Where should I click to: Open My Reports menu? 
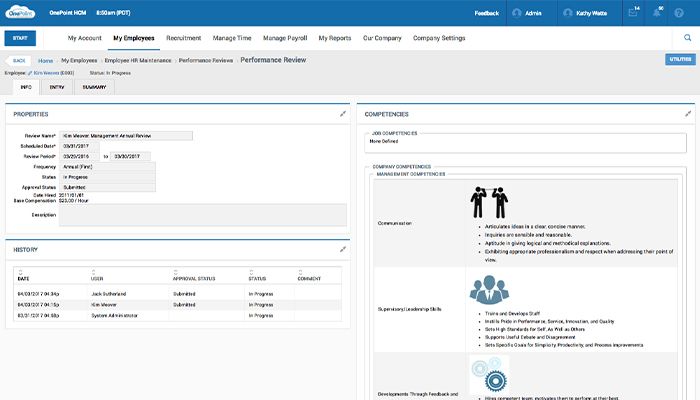335,38
